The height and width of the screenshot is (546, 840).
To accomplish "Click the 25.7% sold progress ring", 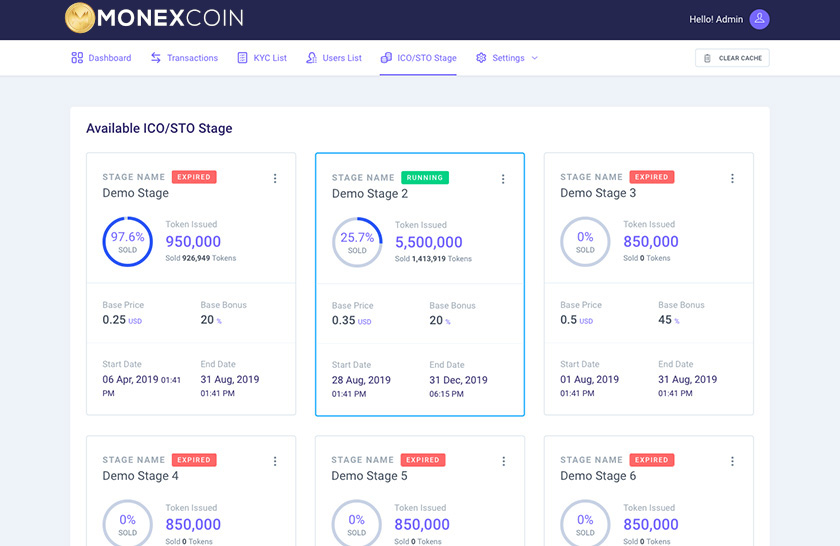I will pos(357,242).
